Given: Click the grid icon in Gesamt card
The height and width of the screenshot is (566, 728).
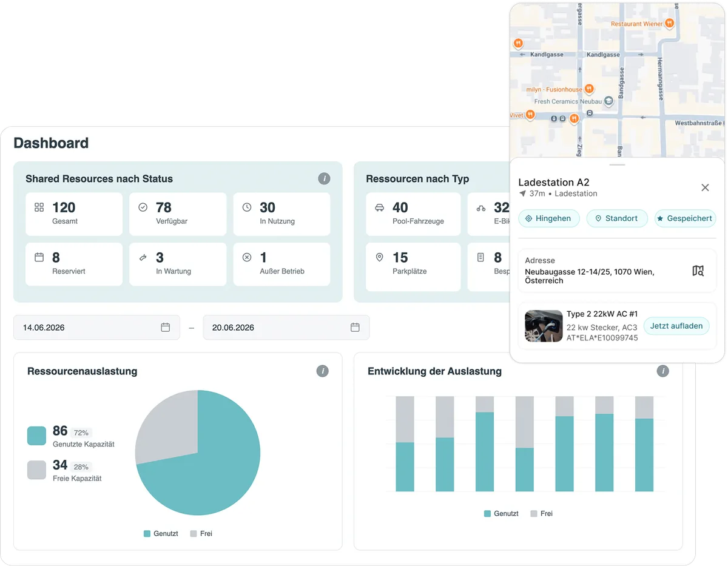Looking at the screenshot, I should [x=39, y=207].
